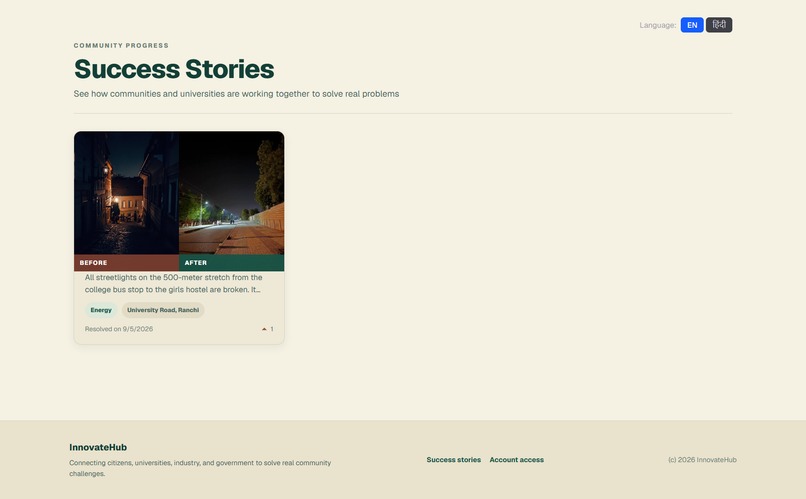Open the After street photo
The width and height of the screenshot is (806, 499).
pyautogui.click(x=231, y=193)
